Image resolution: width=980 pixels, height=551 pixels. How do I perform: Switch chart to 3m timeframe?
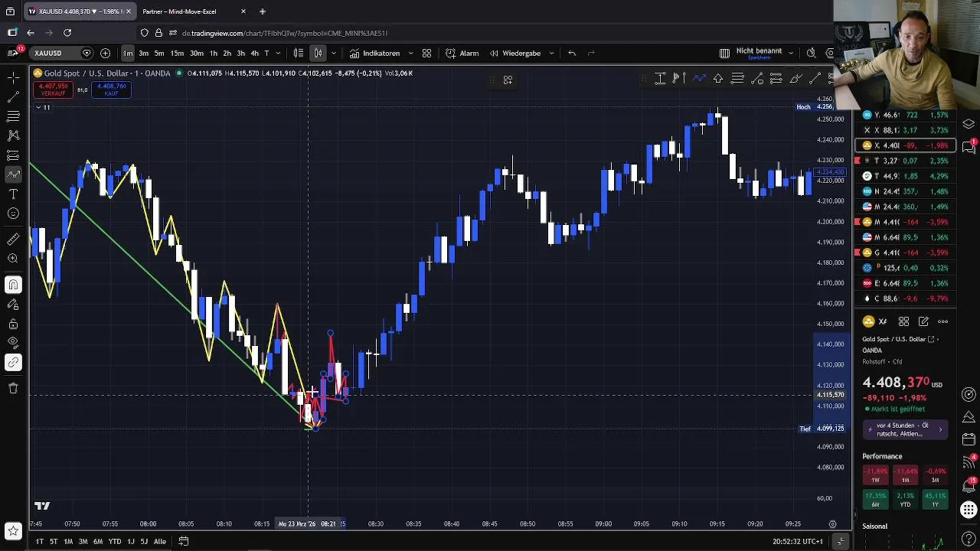[x=143, y=53]
